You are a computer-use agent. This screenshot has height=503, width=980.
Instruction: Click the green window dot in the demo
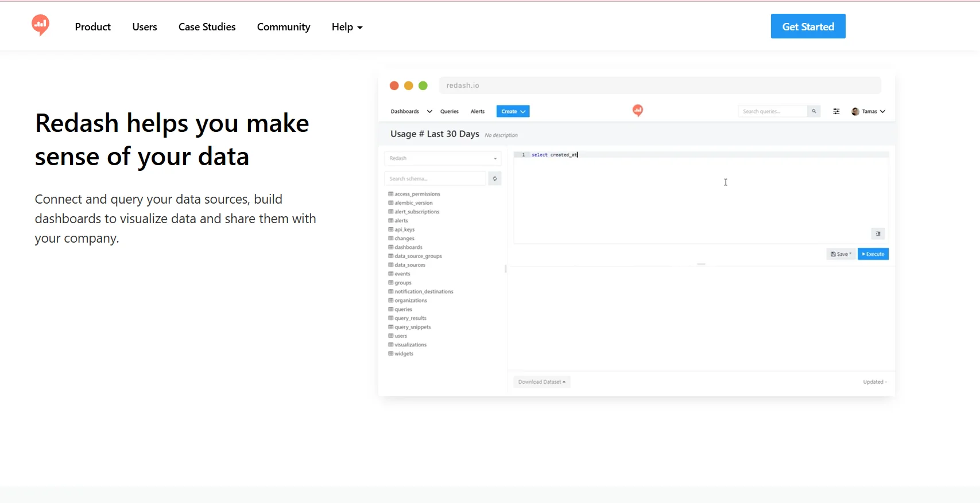(x=423, y=85)
